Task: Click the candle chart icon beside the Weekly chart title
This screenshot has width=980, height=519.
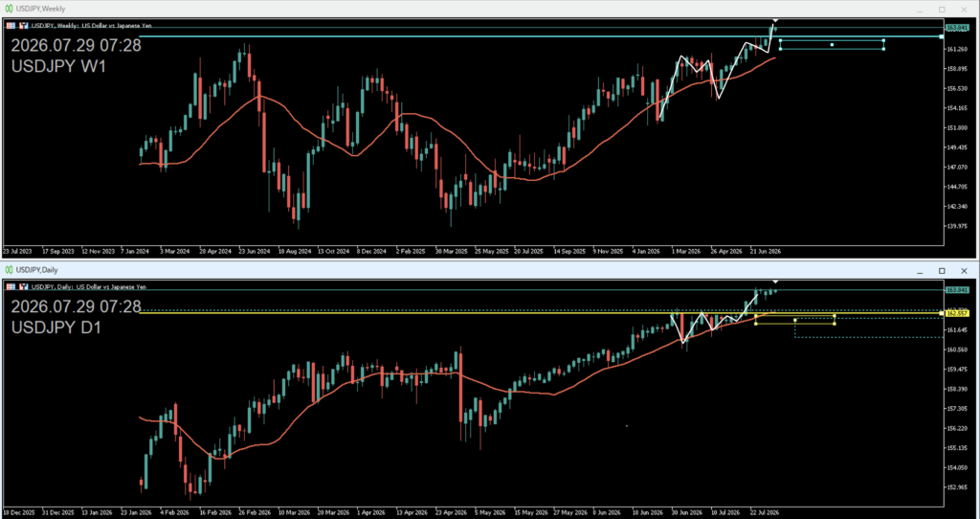Action: point(24,26)
